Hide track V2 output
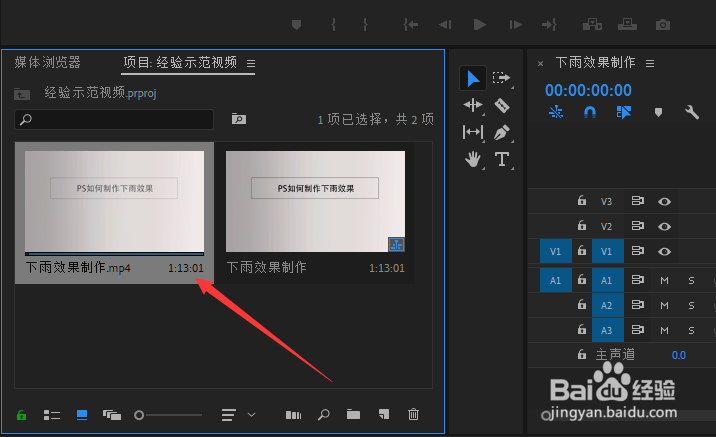 pos(664,226)
